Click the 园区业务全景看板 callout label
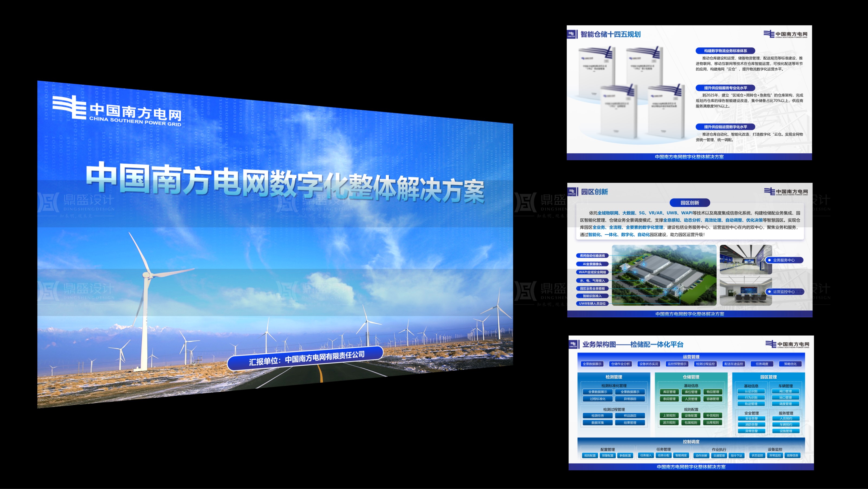 (x=593, y=289)
